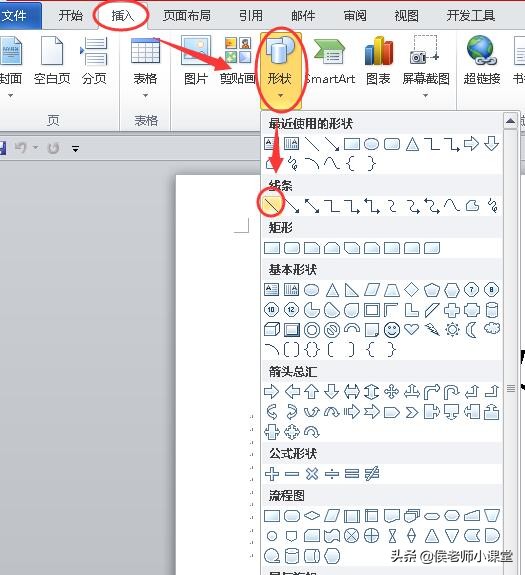Image resolution: width=525 pixels, height=575 pixels.
Task: Select the not-equal sign in 公式形状
Action: tap(372, 474)
